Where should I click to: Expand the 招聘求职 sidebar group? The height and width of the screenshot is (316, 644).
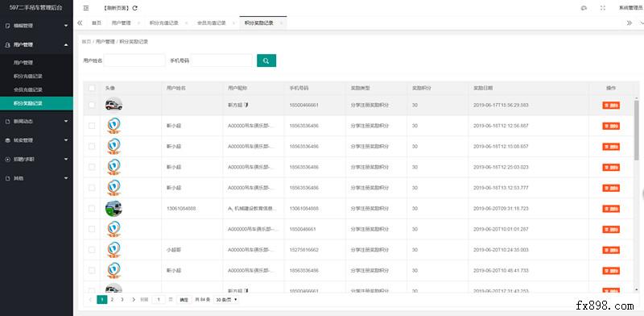66,160
